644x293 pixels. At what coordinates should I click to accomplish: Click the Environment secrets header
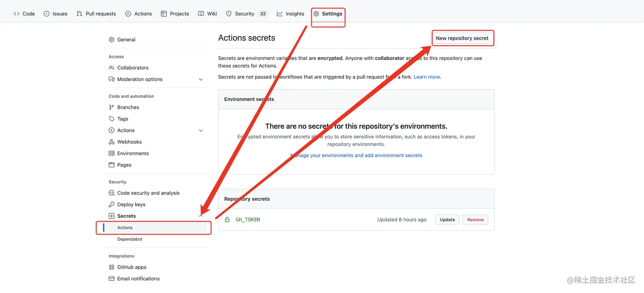coord(249,99)
